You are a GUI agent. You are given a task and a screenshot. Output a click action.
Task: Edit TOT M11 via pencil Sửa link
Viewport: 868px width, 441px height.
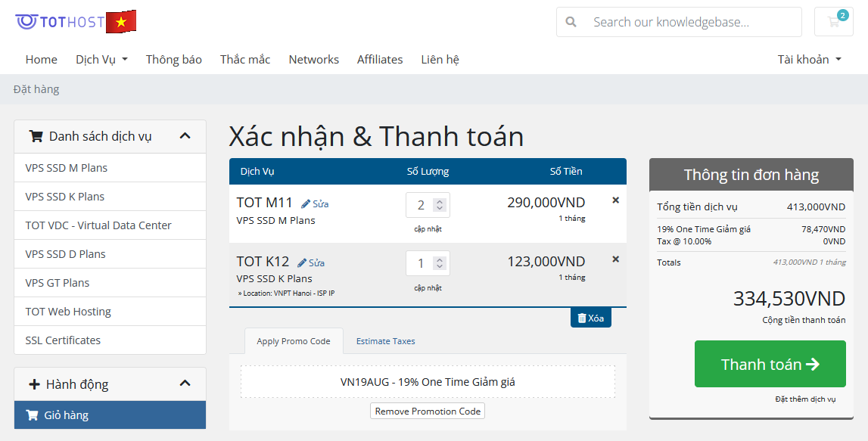coord(315,203)
